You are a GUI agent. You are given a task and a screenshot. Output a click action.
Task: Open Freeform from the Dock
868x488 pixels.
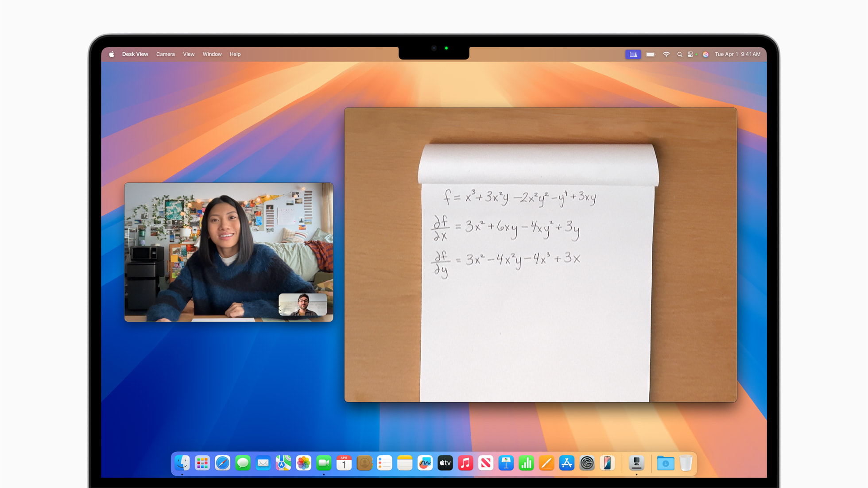pos(425,463)
